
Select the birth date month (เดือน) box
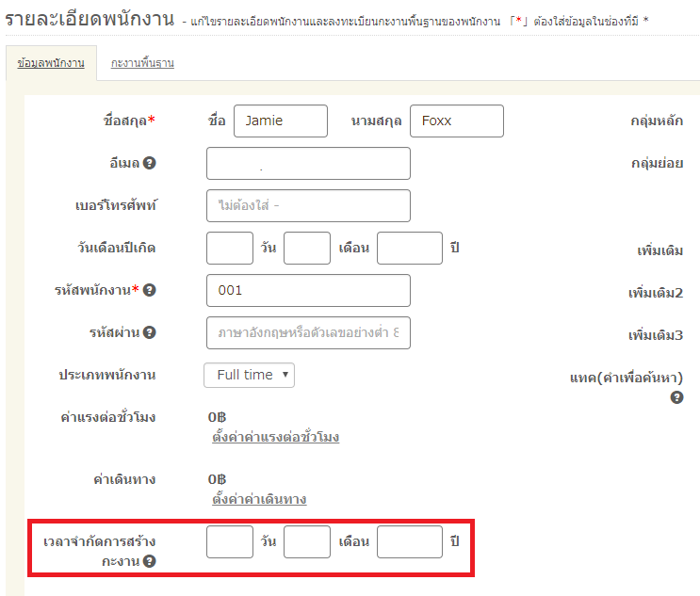(x=307, y=248)
